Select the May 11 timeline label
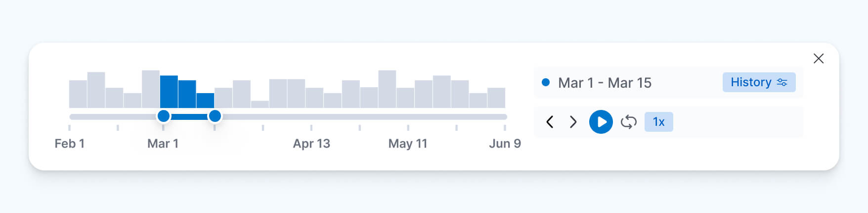This screenshot has width=868, height=213. [x=408, y=144]
